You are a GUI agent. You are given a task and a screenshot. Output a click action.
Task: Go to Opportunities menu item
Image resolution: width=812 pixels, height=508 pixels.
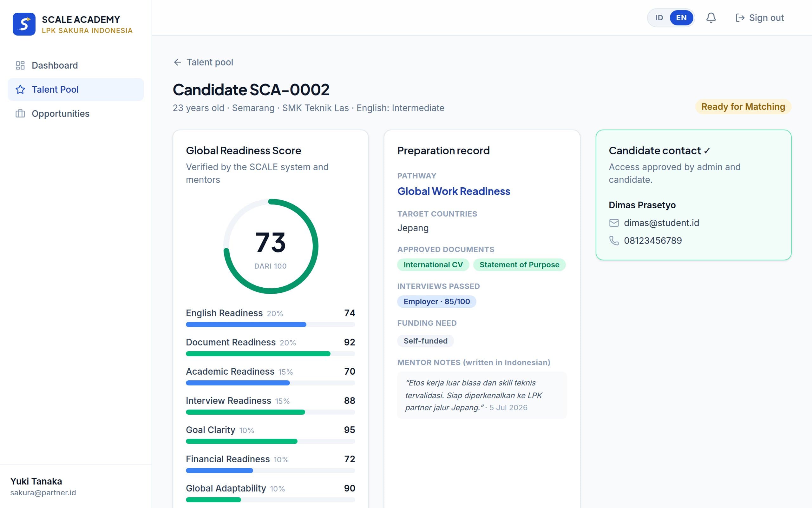[76, 114]
